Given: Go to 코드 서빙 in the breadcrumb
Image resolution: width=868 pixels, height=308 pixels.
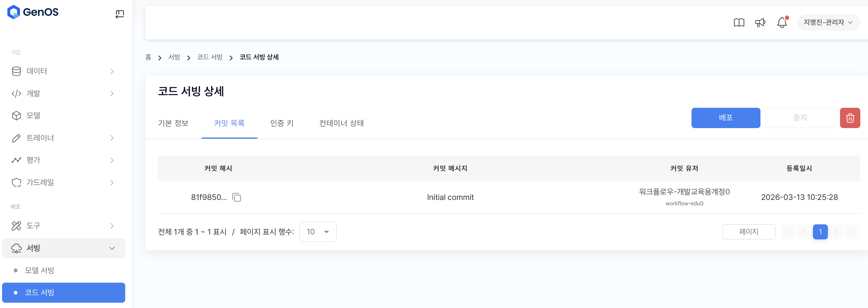Looking at the screenshot, I should click(x=209, y=57).
